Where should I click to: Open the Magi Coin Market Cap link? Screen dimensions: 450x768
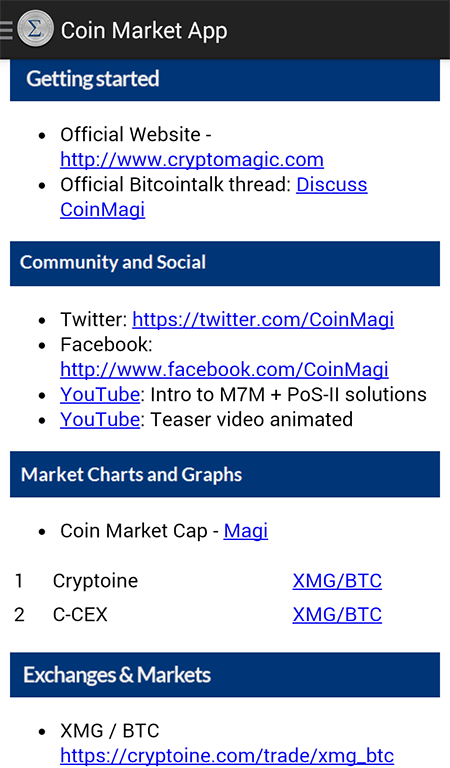tap(246, 531)
